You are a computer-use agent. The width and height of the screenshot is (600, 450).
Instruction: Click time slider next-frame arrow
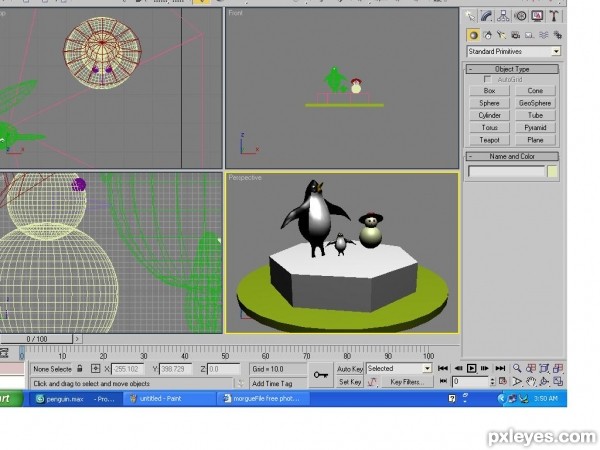pos(77,339)
